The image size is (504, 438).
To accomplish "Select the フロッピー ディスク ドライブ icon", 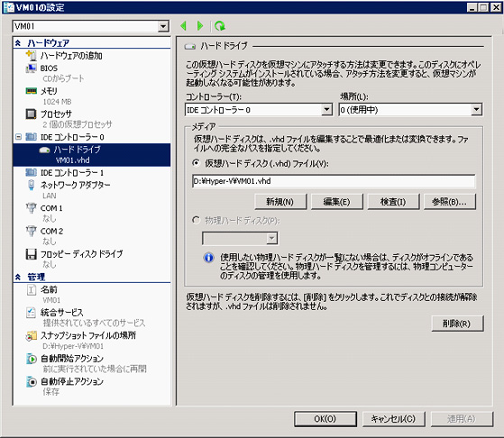I will (32, 254).
